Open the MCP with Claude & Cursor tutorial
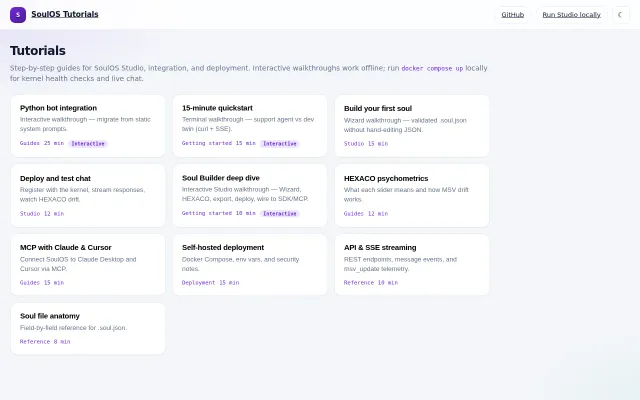Screen dimensions: 640x400 [88, 264]
